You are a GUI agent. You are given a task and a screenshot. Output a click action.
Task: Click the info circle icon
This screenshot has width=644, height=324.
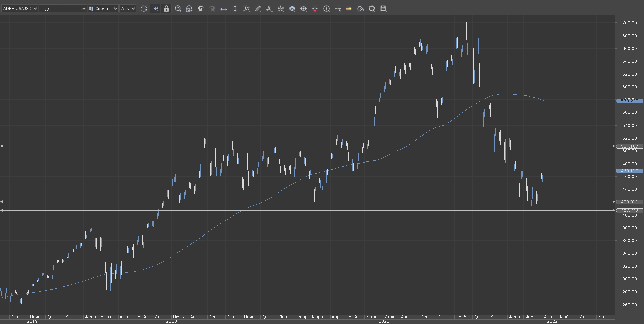point(326,9)
